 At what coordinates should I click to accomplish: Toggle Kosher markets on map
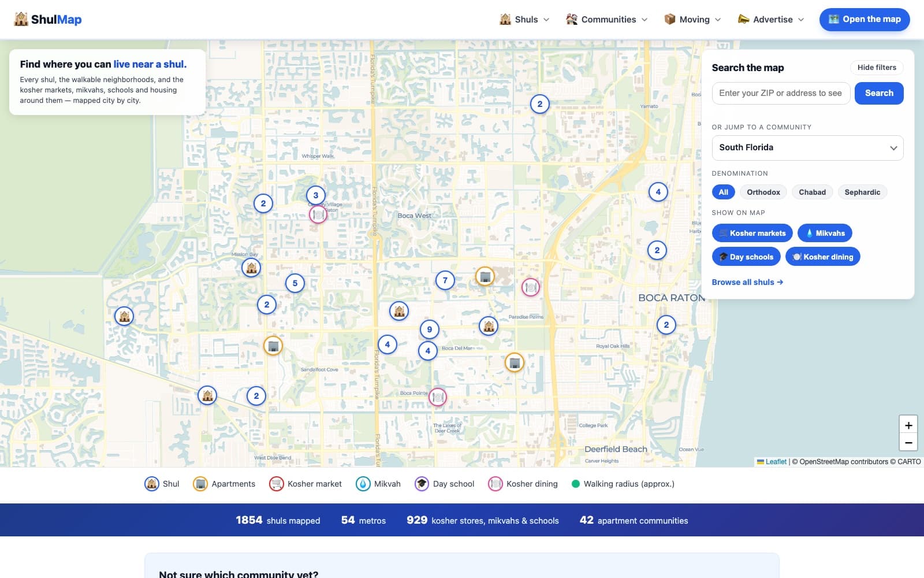(752, 234)
